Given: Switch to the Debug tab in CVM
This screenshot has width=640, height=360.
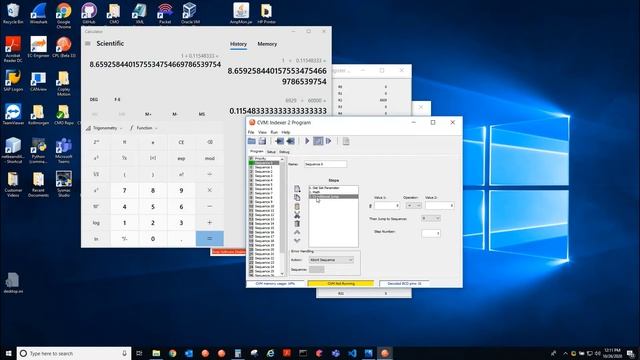Looking at the screenshot, I should pos(284,152).
